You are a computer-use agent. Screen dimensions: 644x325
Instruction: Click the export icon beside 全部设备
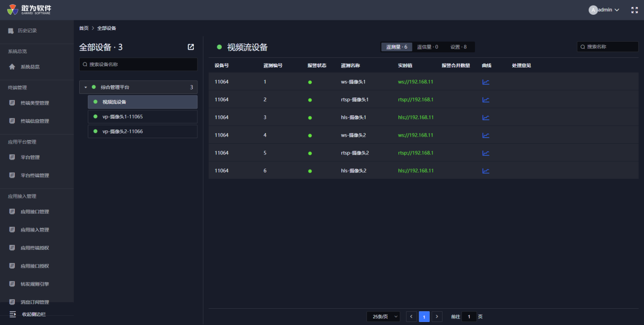pyautogui.click(x=191, y=47)
